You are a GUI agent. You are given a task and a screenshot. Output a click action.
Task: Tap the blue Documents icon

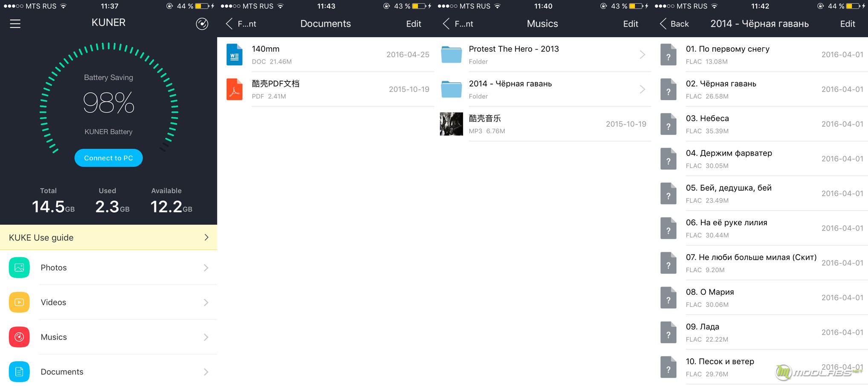[x=19, y=372]
